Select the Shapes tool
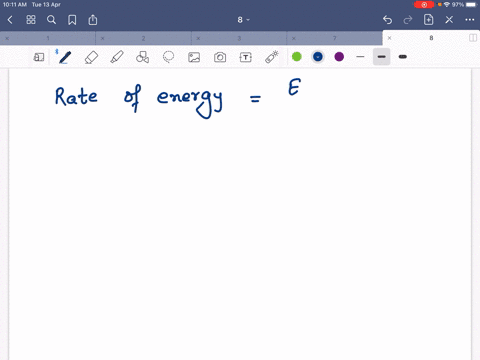The height and width of the screenshot is (360, 480). tap(142, 57)
